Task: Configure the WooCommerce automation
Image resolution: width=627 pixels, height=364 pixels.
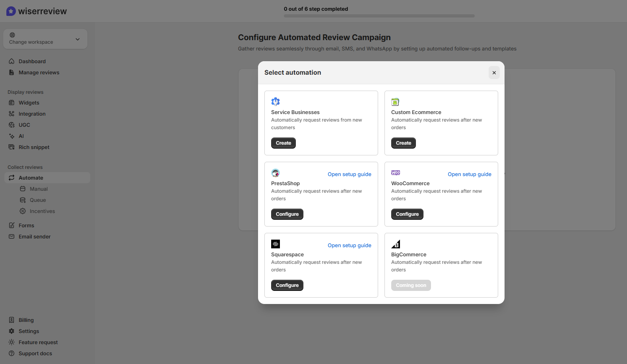Action: coord(407,214)
